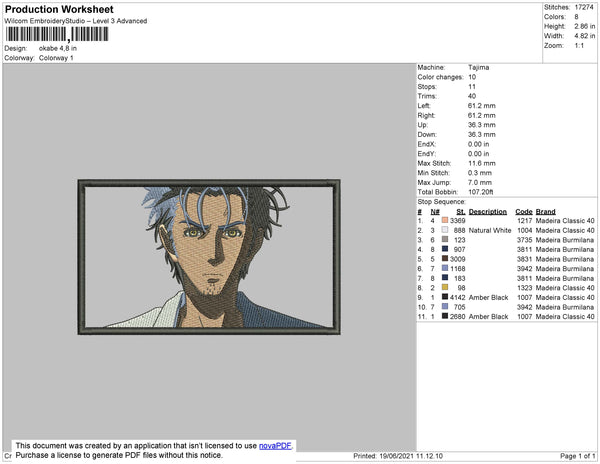Click the 'Stop Sequence:' heading
The width and height of the screenshot is (600, 464).
(x=442, y=202)
